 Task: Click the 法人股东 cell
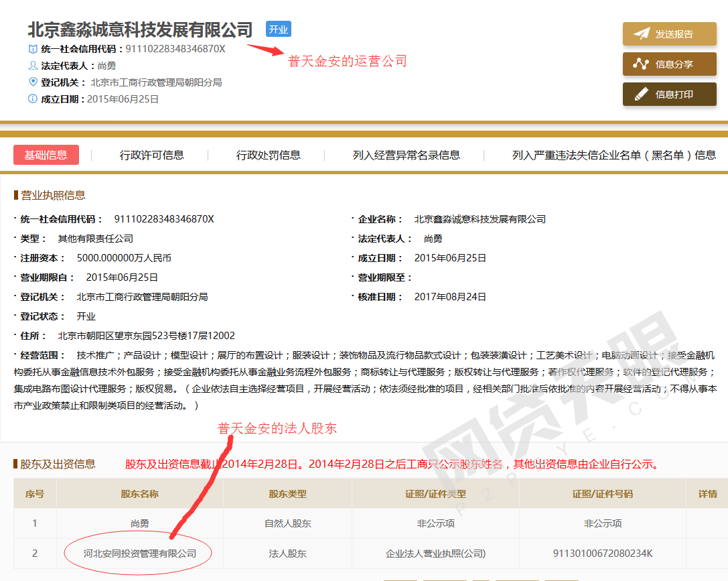point(288,554)
